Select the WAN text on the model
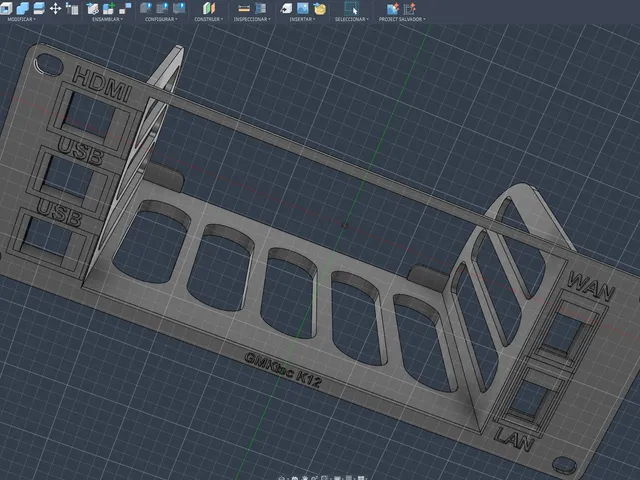 (591, 287)
